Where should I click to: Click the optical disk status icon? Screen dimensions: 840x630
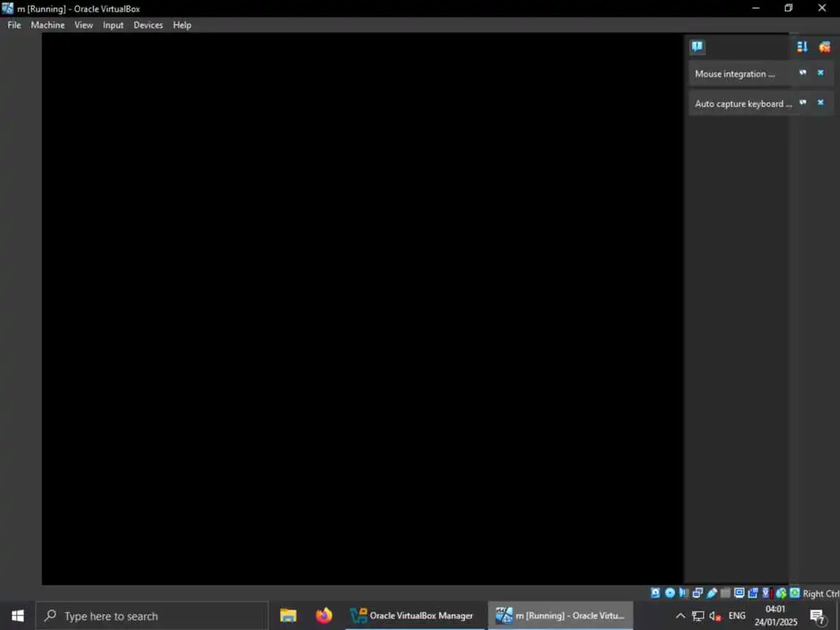coord(669,593)
